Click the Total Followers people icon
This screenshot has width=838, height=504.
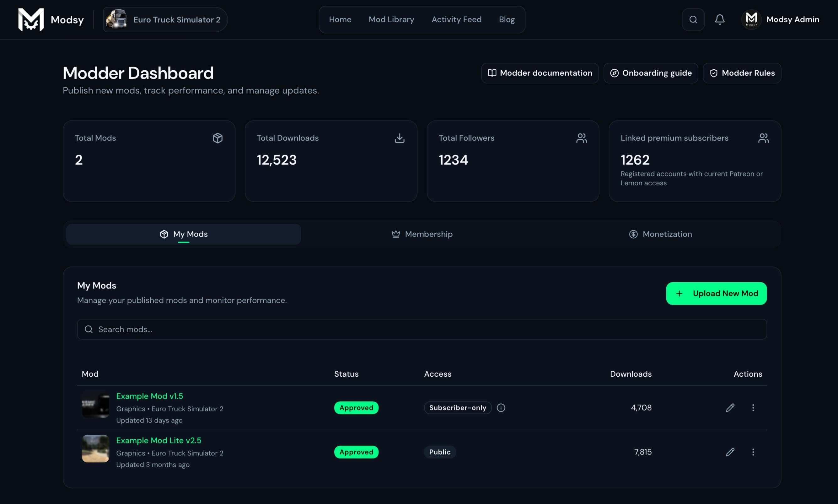tap(582, 138)
